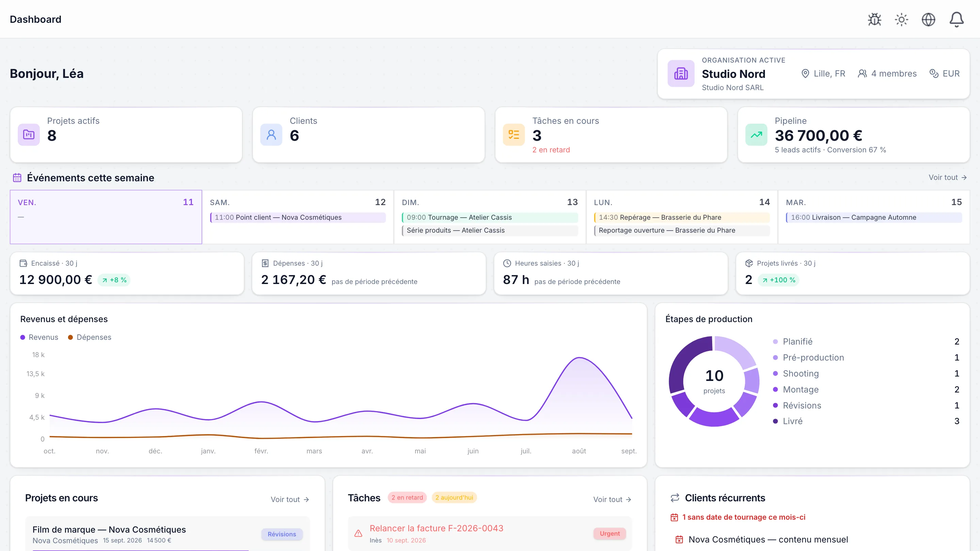
Task: Select the VEN. 11 day cell
Action: [x=106, y=217]
